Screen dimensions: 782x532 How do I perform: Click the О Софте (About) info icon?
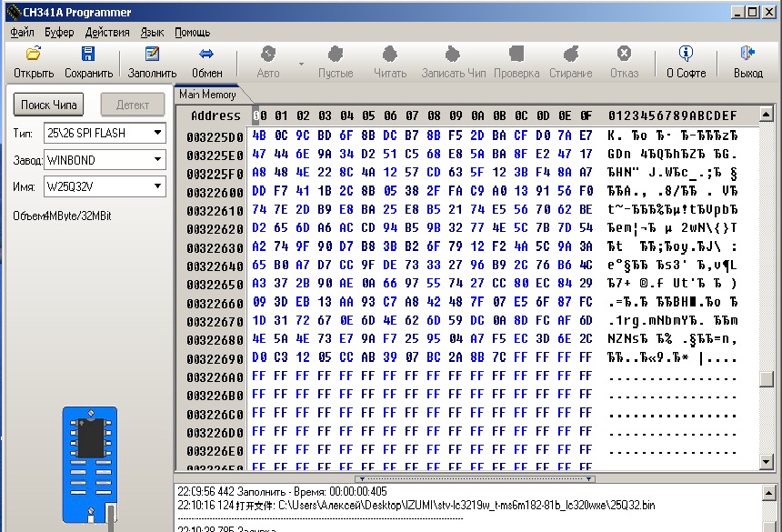coord(686,55)
